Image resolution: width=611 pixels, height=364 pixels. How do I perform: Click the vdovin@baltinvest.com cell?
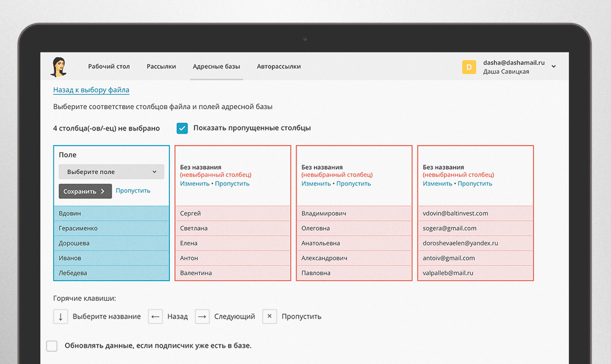[475, 213]
